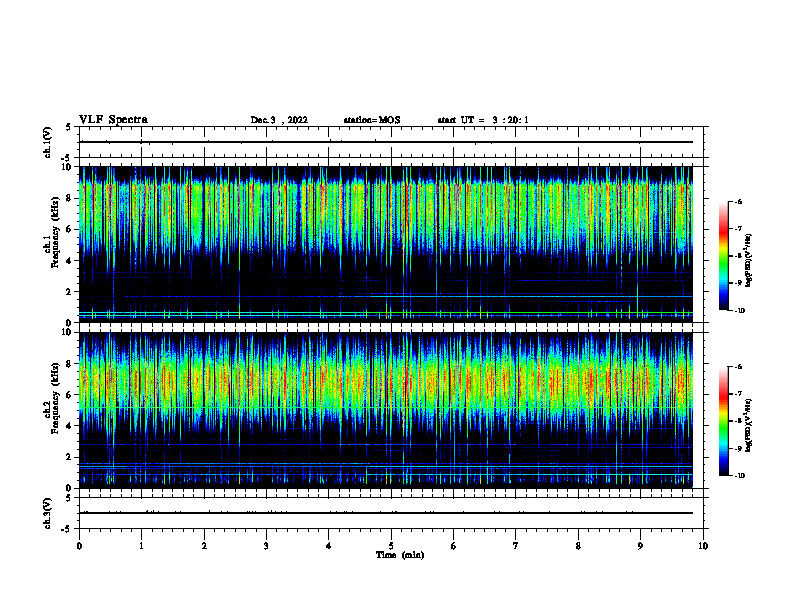This screenshot has width=792, height=612.
Task: Click the "6" tick on the time axis
Action: (x=454, y=546)
